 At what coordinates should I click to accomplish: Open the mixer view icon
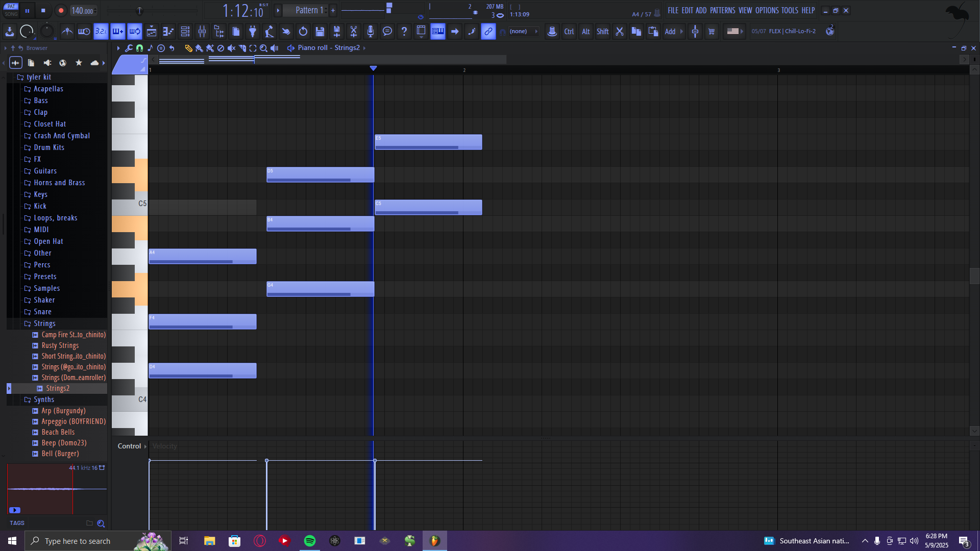point(202,32)
